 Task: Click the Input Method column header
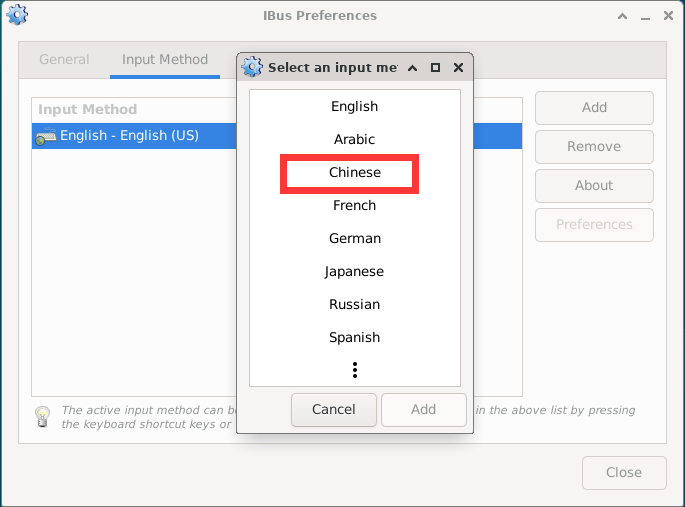[x=88, y=109]
